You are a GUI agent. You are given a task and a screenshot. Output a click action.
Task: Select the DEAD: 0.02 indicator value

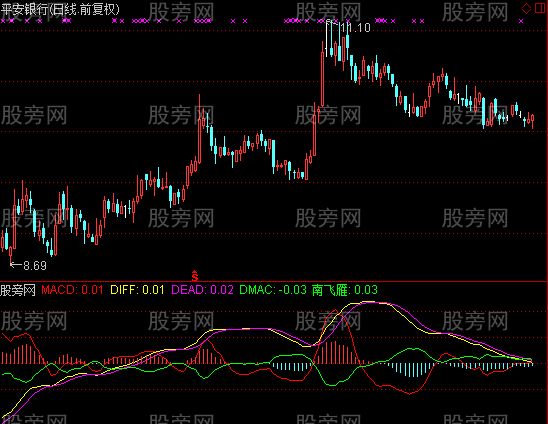pos(202,290)
